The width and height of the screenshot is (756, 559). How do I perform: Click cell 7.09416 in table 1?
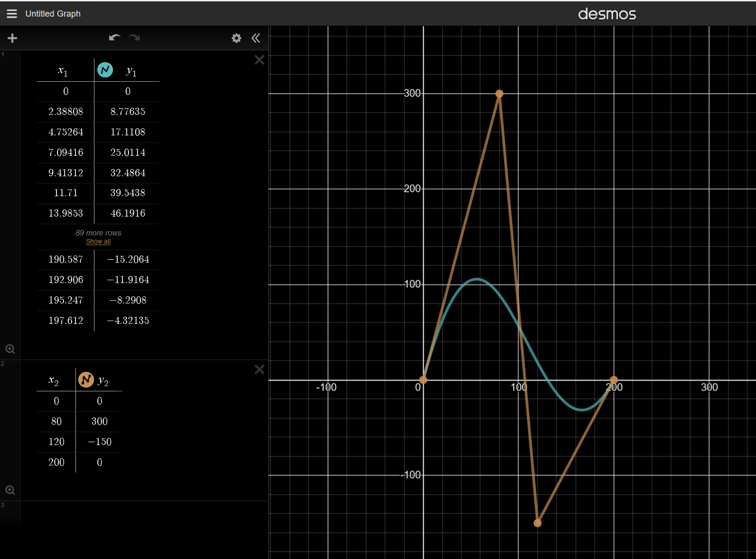tap(65, 152)
